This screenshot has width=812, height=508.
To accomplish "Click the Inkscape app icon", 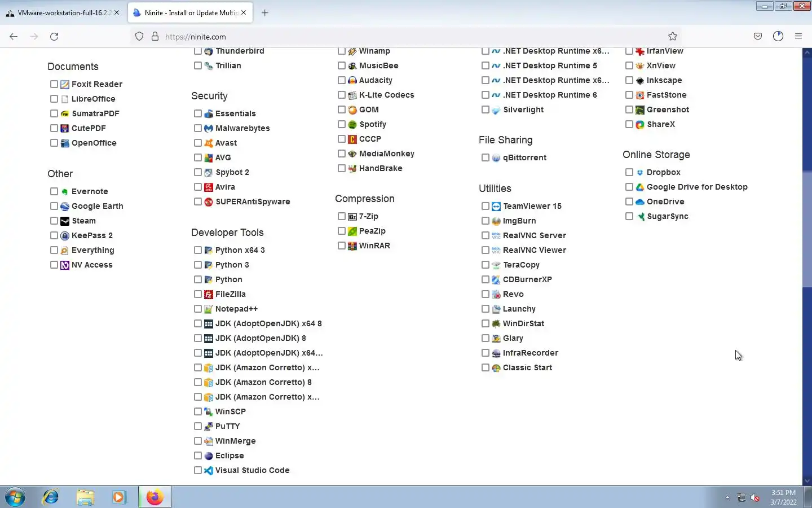I will click(640, 80).
